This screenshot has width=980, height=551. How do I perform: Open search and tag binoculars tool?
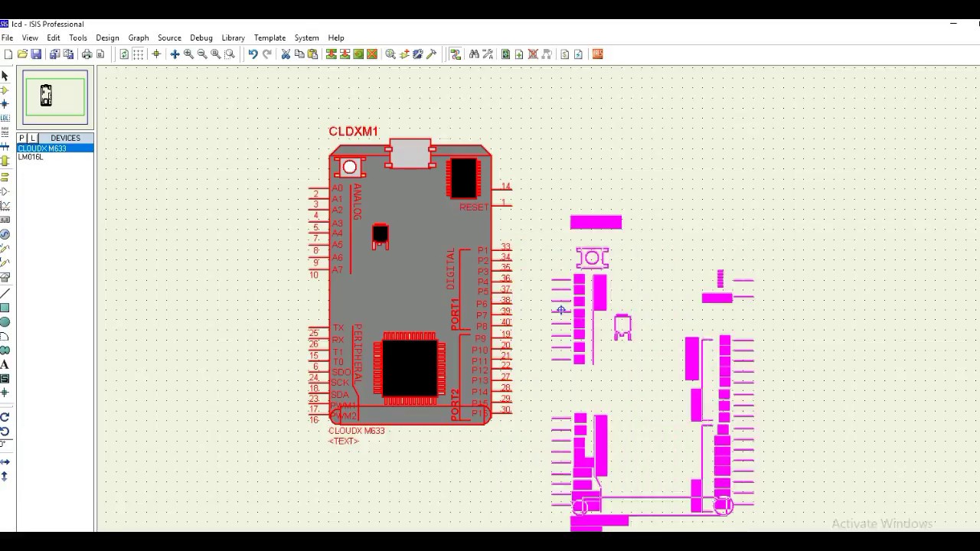coord(474,54)
